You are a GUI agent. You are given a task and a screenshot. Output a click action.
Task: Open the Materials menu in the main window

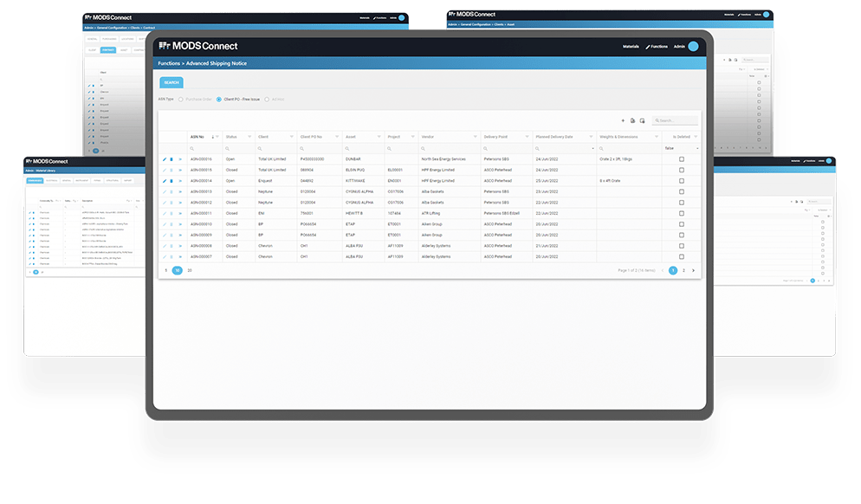click(631, 47)
